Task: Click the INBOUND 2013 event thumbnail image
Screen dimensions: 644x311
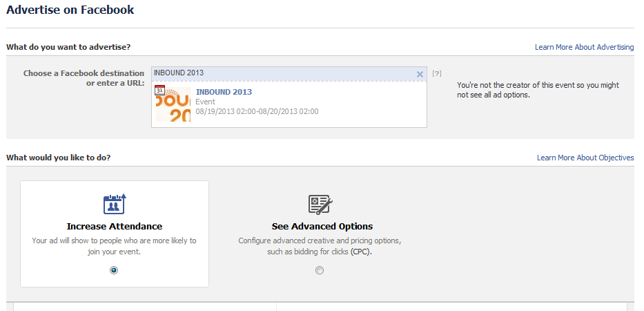Action: tap(173, 104)
